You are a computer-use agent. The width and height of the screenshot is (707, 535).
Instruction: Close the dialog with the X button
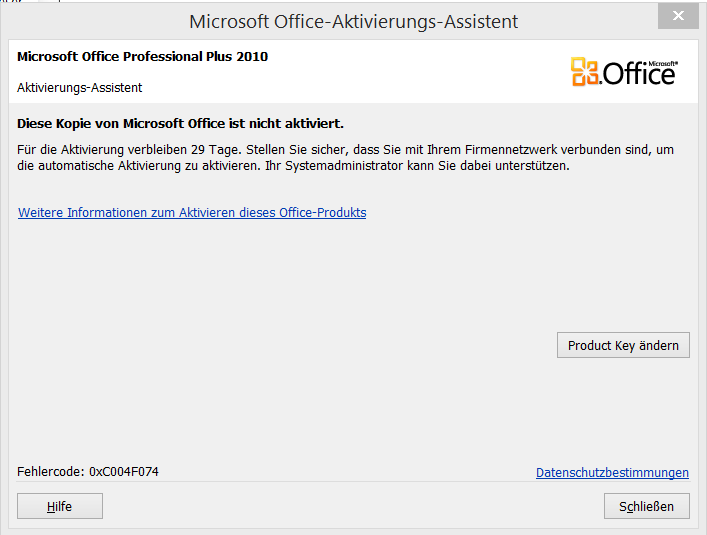click(678, 16)
